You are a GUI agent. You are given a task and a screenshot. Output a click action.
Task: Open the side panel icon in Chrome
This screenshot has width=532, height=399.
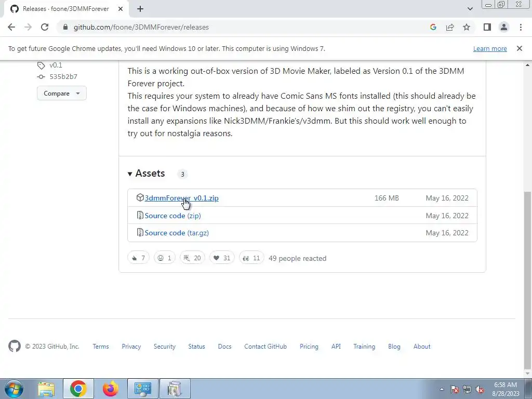[487, 27]
